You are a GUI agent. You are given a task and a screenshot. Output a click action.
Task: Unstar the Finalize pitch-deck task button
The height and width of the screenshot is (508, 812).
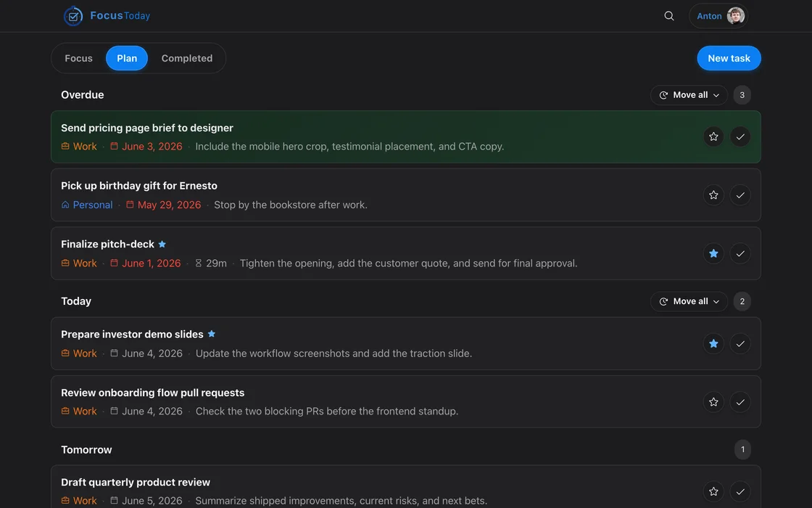pos(713,253)
